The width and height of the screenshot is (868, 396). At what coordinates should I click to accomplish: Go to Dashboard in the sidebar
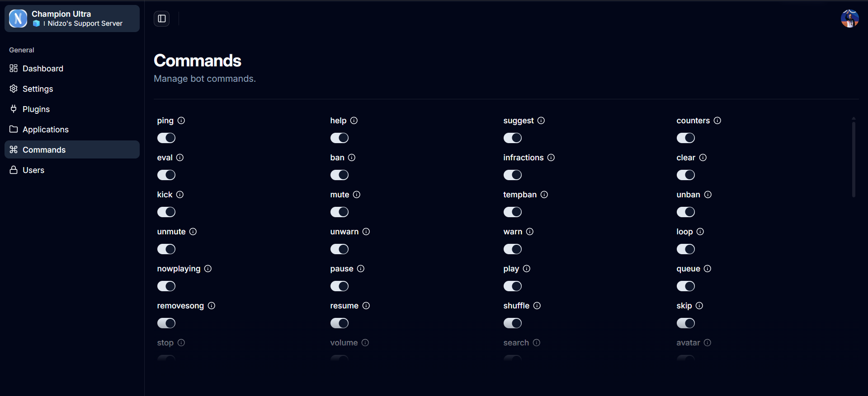[x=43, y=69]
